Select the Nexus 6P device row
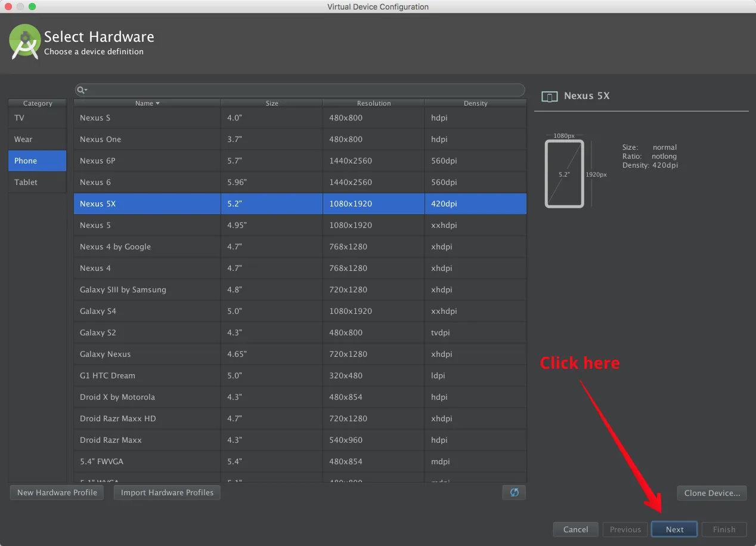 click(x=300, y=161)
